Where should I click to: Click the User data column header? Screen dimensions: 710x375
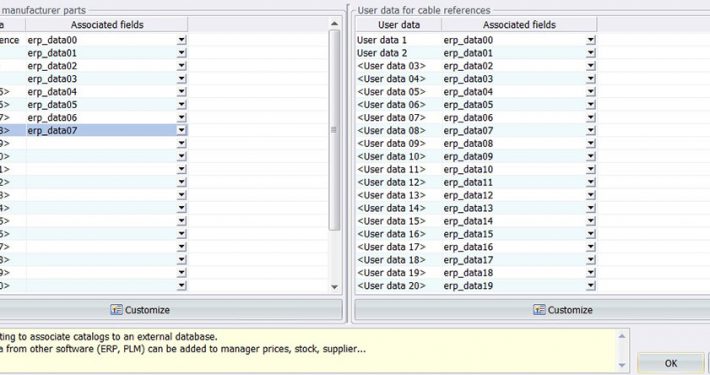point(399,25)
